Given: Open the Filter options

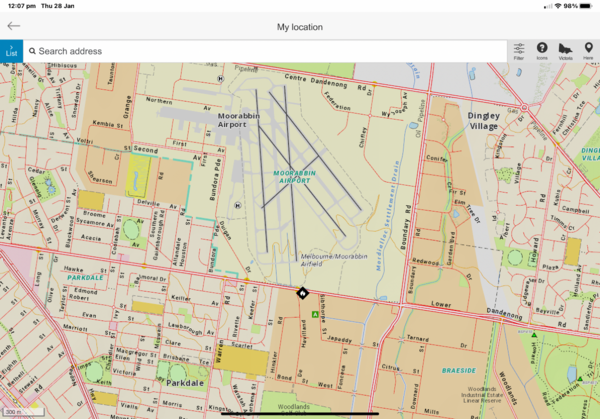Looking at the screenshot, I should pyautogui.click(x=518, y=51).
